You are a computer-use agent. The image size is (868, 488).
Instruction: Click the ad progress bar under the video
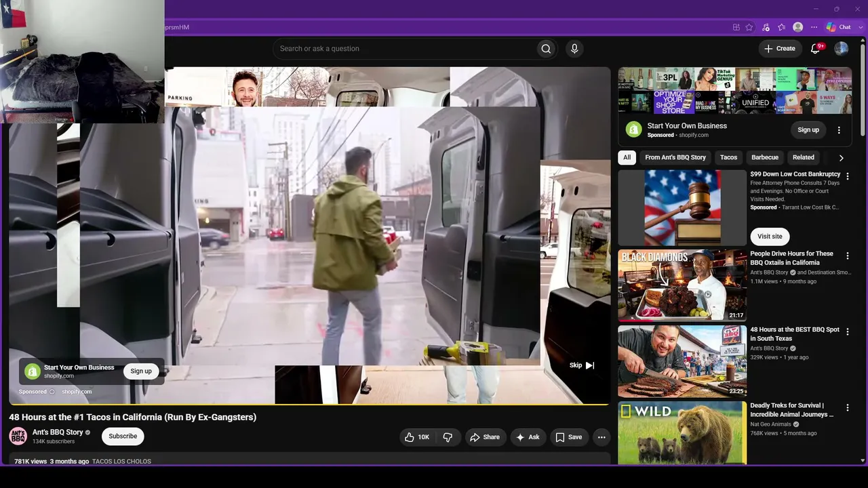309,404
